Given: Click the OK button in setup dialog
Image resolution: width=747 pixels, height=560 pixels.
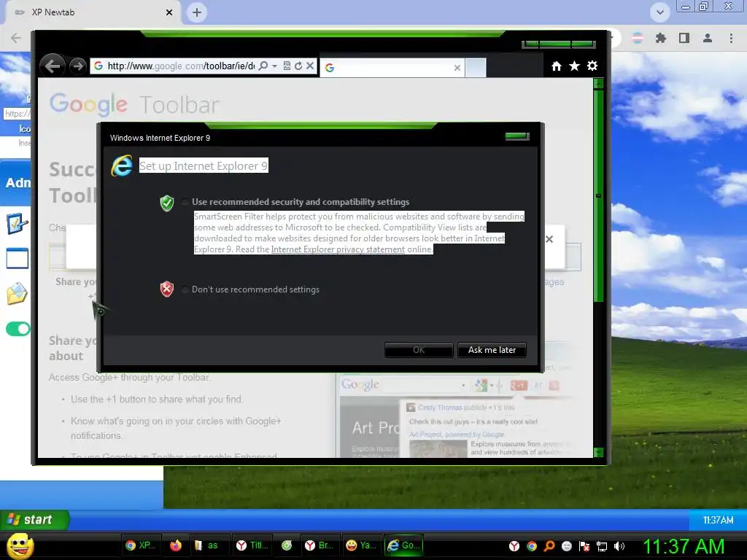Looking at the screenshot, I should pos(419,350).
